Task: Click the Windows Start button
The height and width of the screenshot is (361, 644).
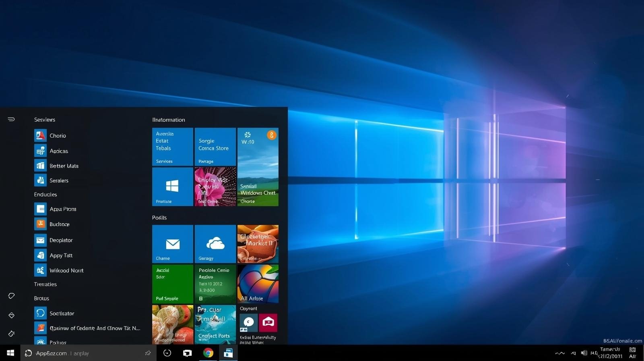Action: 10,353
